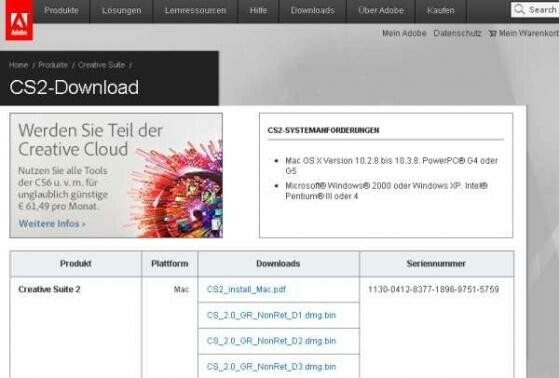Click the Plattform column header

coord(170,264)
